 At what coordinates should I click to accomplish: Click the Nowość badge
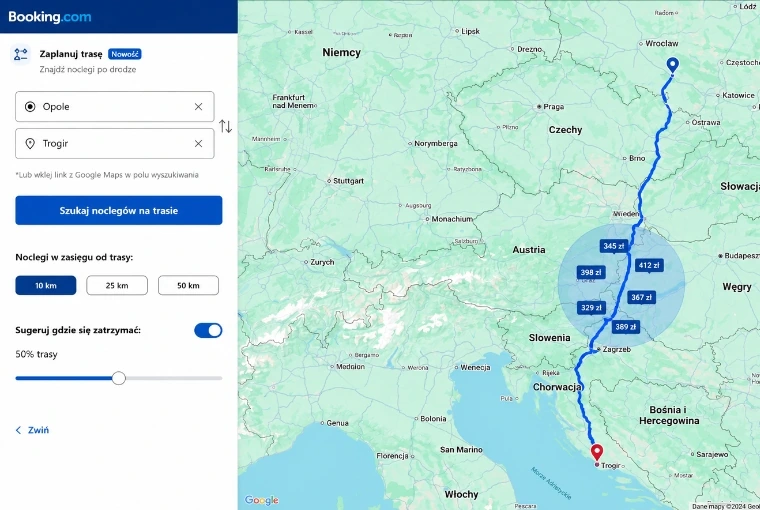(125, 54)
